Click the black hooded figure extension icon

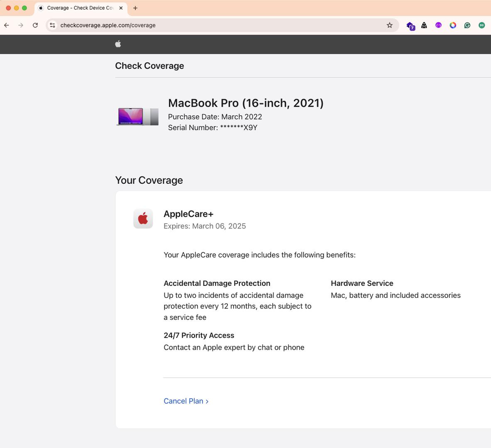(424, 25)
